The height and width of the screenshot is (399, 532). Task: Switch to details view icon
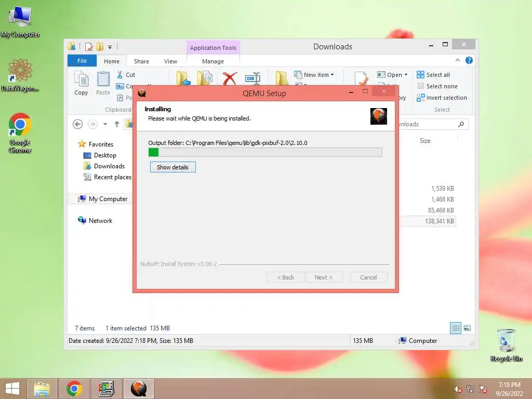[x=455, y=328]
